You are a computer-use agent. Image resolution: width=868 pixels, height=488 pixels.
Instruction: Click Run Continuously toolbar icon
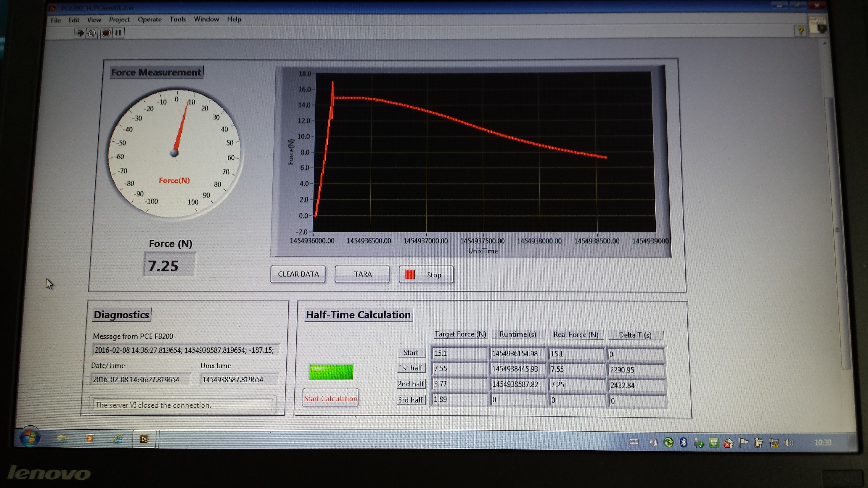point(92,33)
